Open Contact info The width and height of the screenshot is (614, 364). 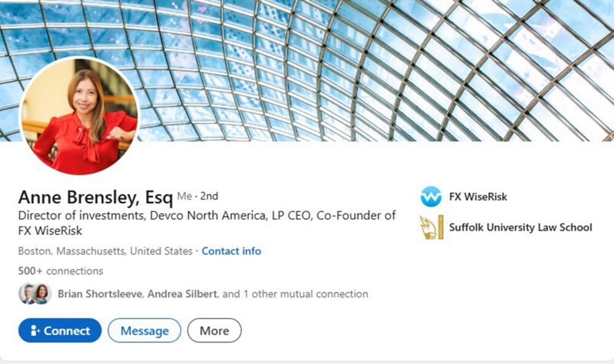pos(231,251)
